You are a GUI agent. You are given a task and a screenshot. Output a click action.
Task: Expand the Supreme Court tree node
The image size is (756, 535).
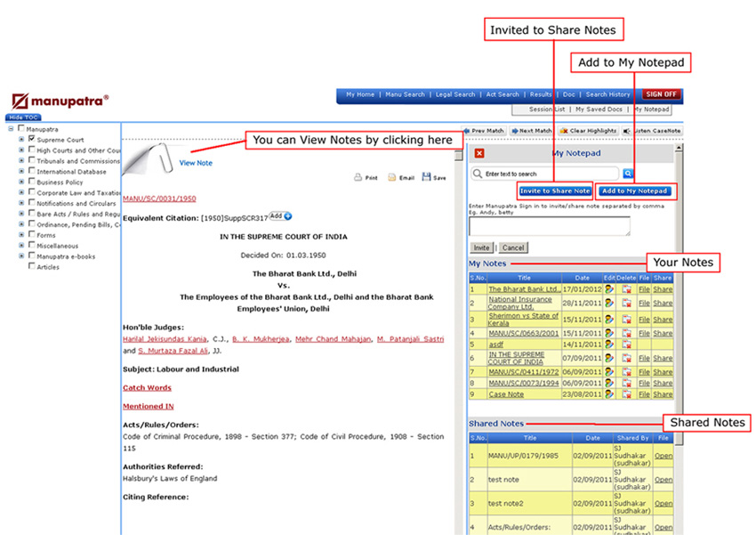click(21, 140)
